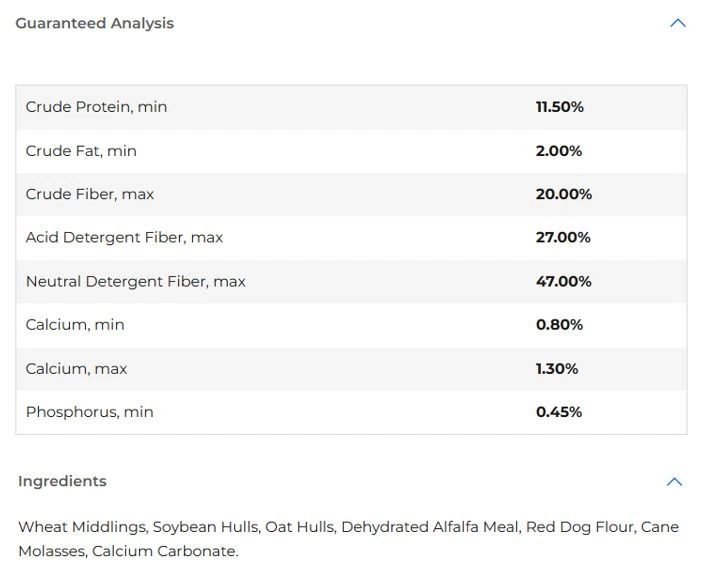This screenshot has height=581, width=702.
Task: Click the 11.50% crude protein value
Action: point(559,107)
